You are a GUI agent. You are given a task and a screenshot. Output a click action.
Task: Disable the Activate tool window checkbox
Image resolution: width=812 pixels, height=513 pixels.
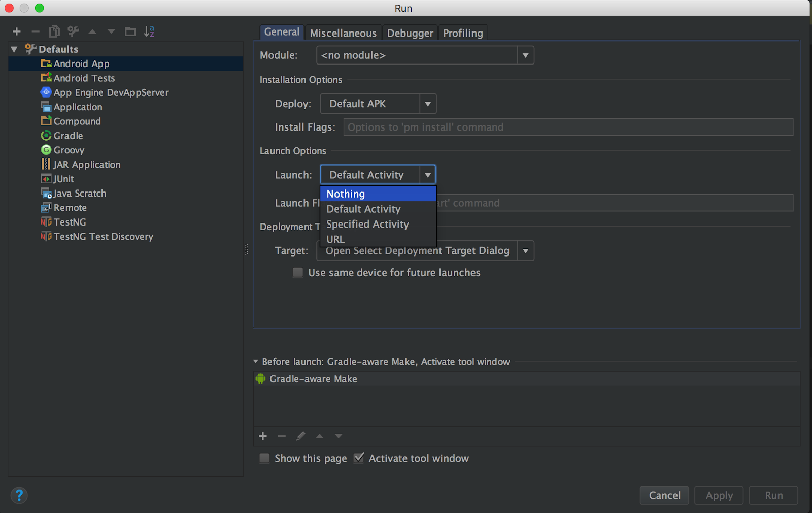(359, 458)
